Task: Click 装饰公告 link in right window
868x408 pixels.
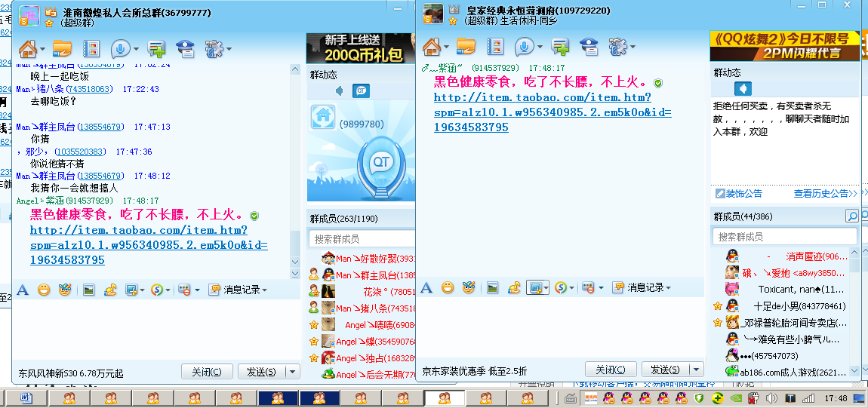Action: click(739, 194)
